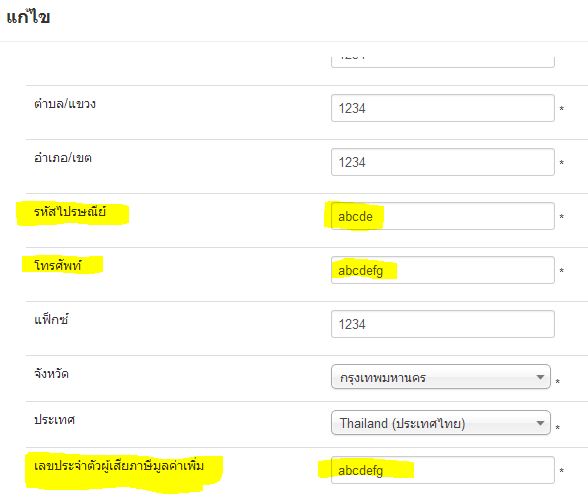The image size is (588, 498).
Task: Focus the อำเภอ/เขต text box
Action: [442, 162]
